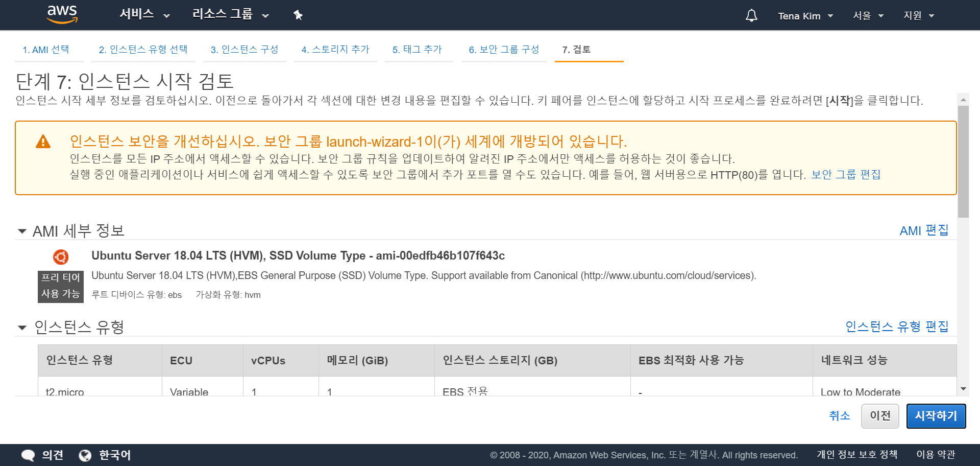Collapse the 인스턴스 유형 section

(x=22, y=328)
